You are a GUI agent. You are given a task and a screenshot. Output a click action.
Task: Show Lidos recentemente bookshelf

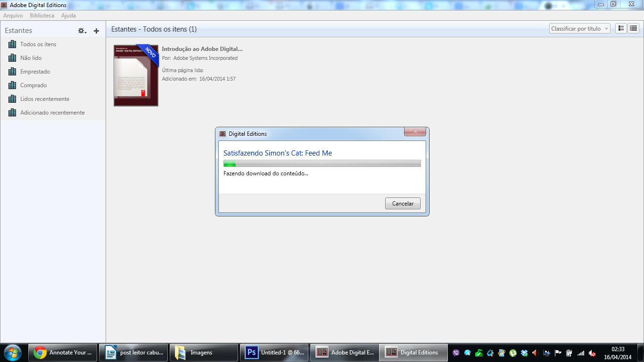[44, 99]
